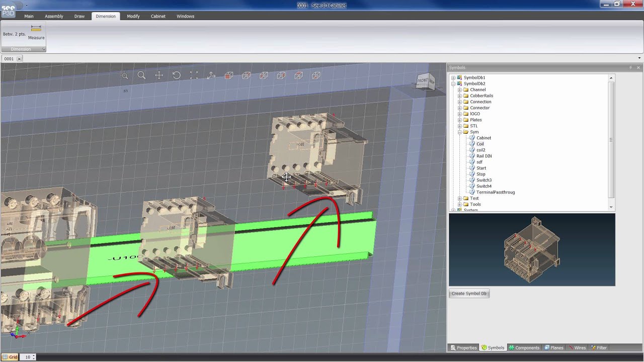644x362 pixels.
Task: Click the fit-all expand arrows icon
Action: 194,75
